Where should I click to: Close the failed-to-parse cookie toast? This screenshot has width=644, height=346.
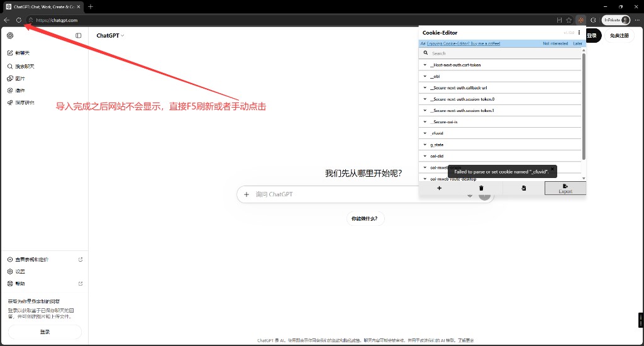(x=552, y=169)
